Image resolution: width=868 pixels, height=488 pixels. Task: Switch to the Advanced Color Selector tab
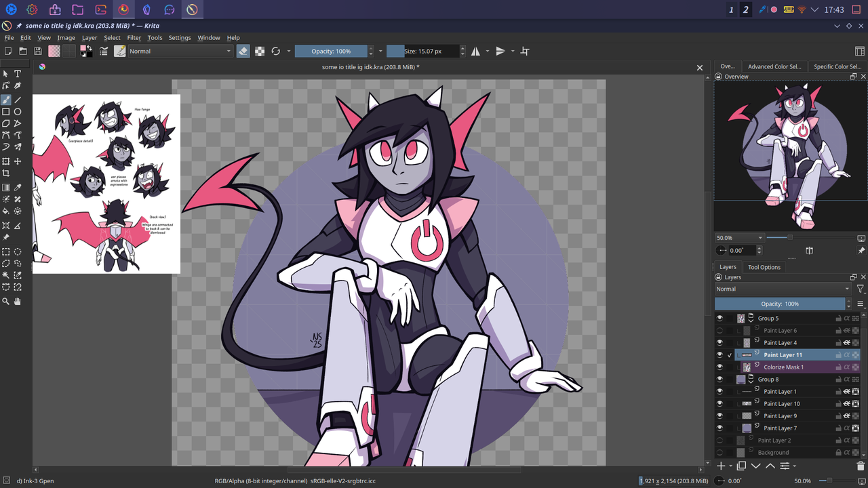tap(774, 66)
